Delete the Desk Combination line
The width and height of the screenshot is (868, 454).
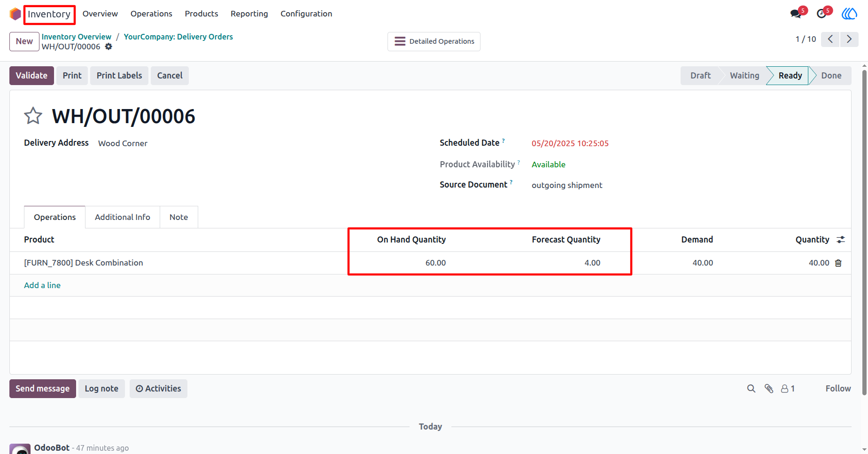click(x=838, y=263)
